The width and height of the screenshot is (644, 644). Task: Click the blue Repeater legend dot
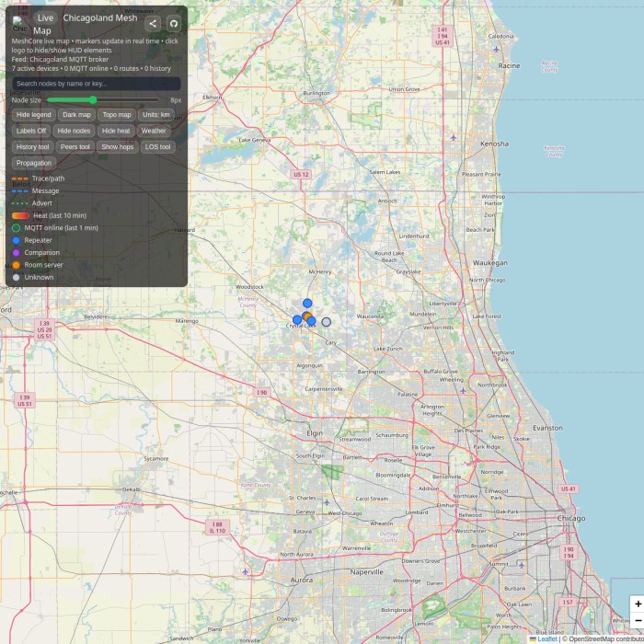click(16, 240)
